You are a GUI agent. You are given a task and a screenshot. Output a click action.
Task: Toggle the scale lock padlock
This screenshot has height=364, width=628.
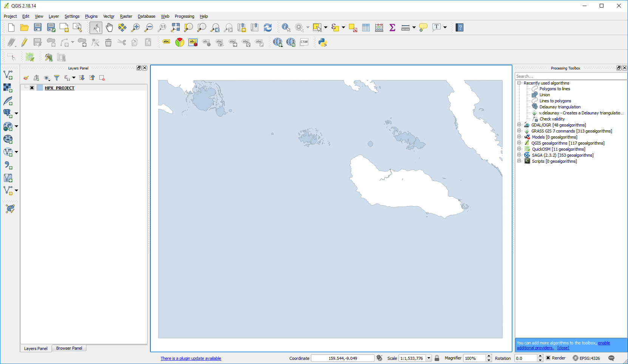click(437, 358)
